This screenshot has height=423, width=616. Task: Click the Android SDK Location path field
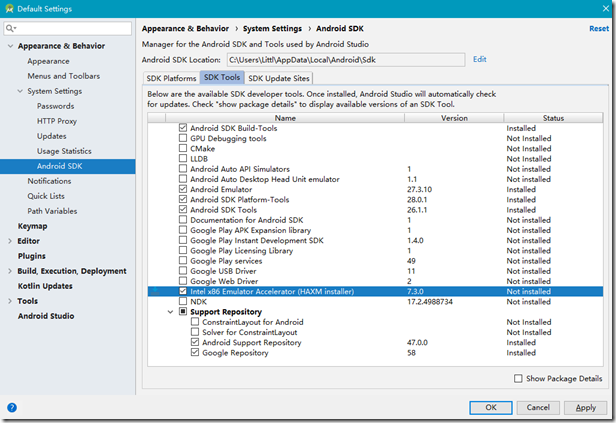346,60
